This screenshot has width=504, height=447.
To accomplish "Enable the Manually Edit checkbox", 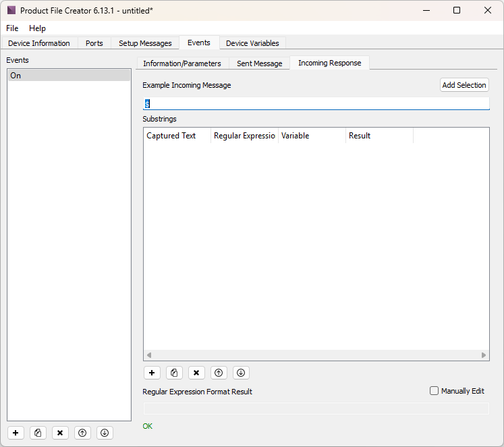I will point(435,391).
